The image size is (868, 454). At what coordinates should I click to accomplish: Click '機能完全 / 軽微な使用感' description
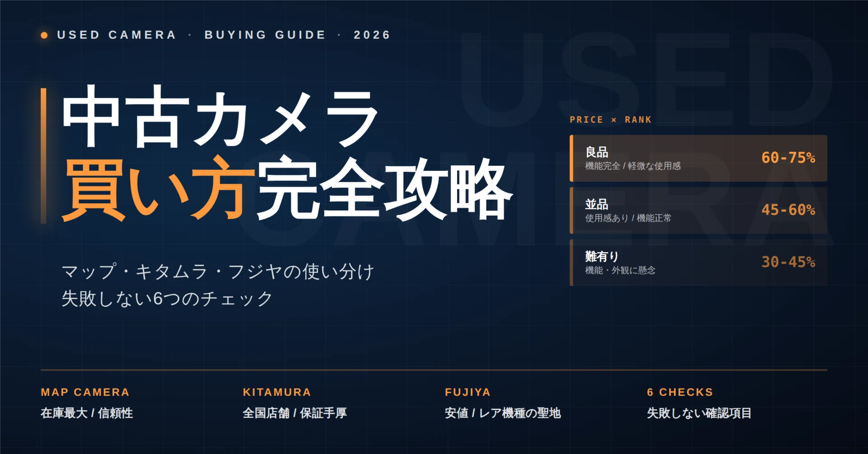click(633, 166)
